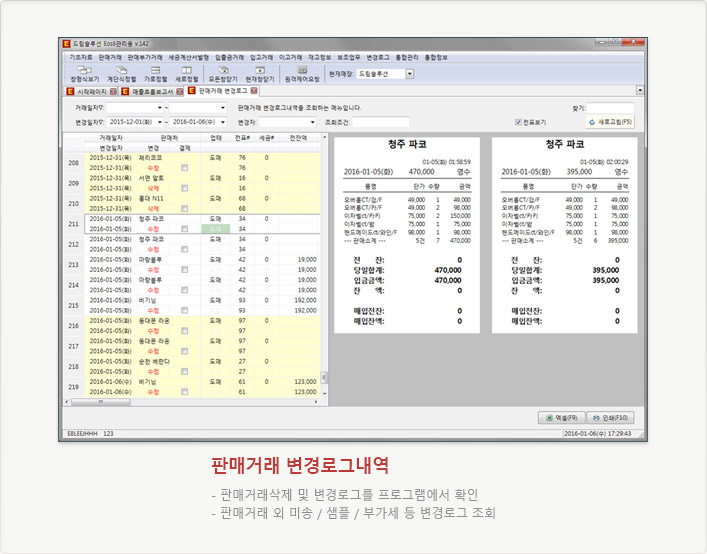Open the 판매거래 menu
The height and width of the screenshot is (554, 707).
(110, 58)
